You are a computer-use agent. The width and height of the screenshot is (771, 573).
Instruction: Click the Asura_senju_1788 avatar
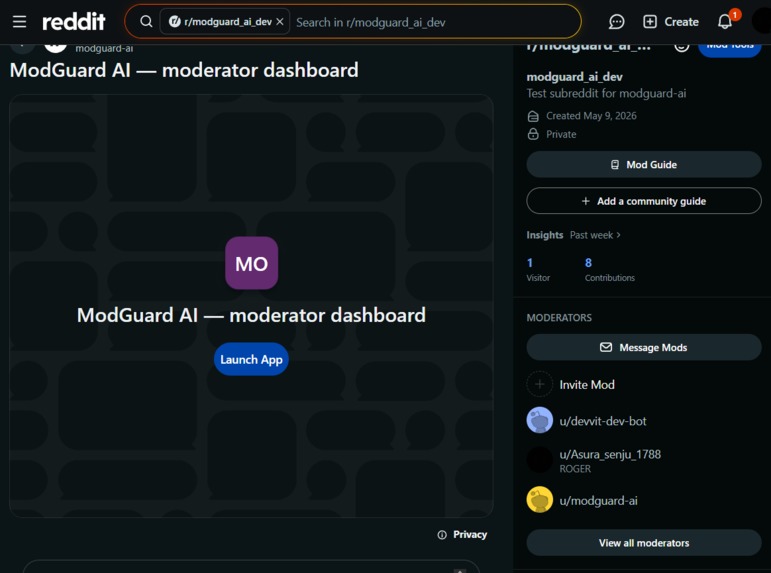(539, 460)
